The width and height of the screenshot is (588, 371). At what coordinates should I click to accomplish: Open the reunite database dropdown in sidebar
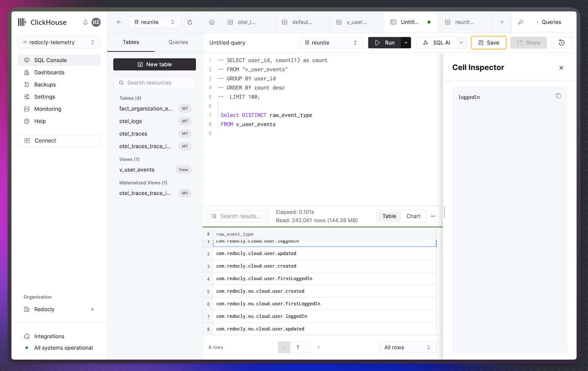click(154, 22)
